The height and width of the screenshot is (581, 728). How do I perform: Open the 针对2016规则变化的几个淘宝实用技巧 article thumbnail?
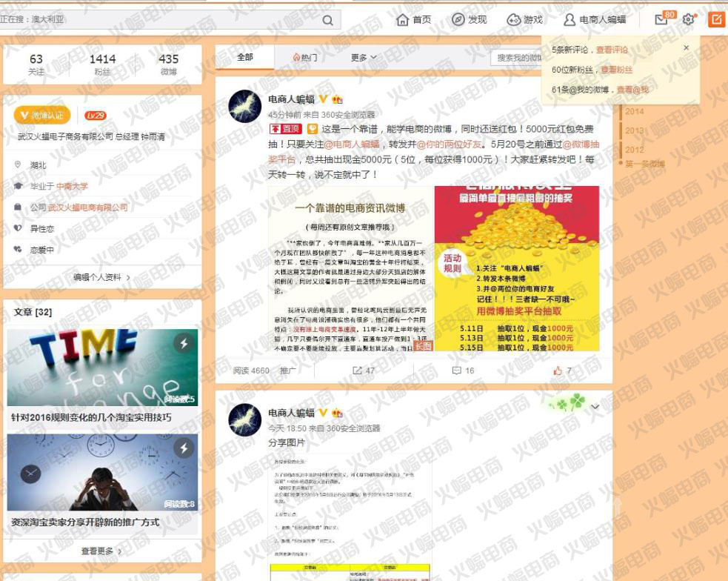(x=103, y=368)
